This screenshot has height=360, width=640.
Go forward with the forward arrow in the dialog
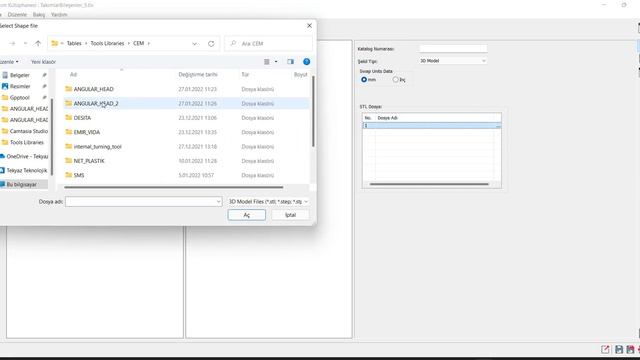point(12,43)
